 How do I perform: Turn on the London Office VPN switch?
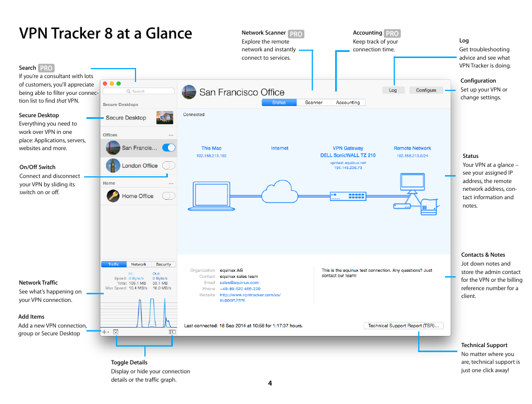[x=168, y=165]
